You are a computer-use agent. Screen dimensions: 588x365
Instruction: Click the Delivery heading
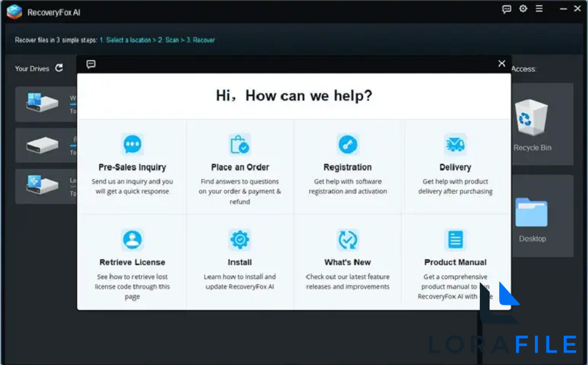point(455,167)
